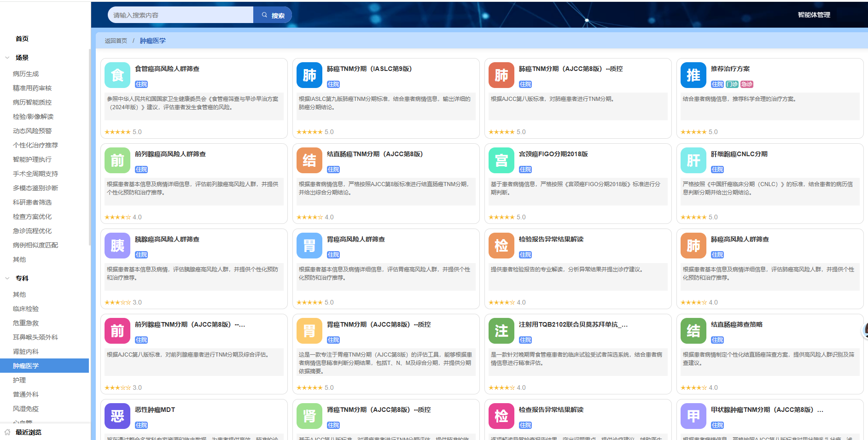Collapse the 场景 section chevron

point(7,58)
